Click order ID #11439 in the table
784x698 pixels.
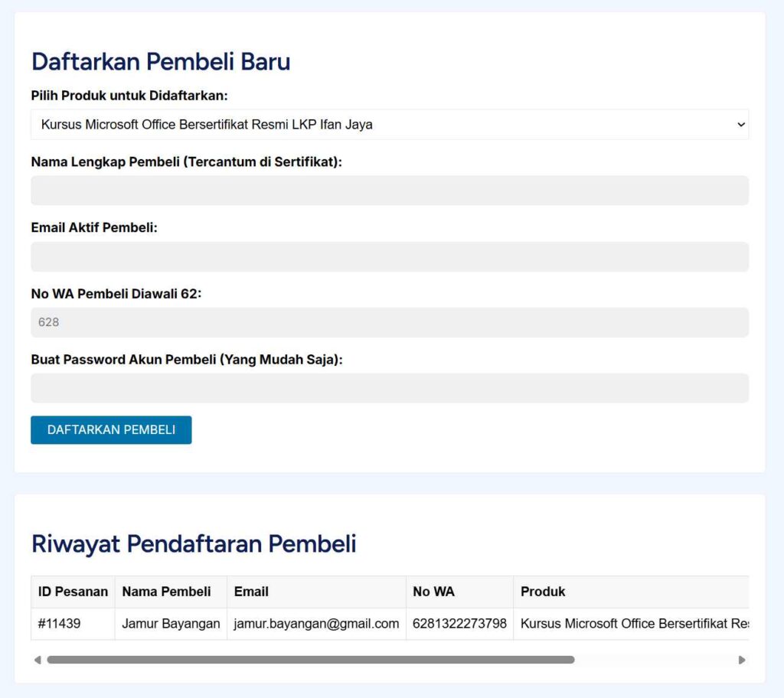point(59,624)
